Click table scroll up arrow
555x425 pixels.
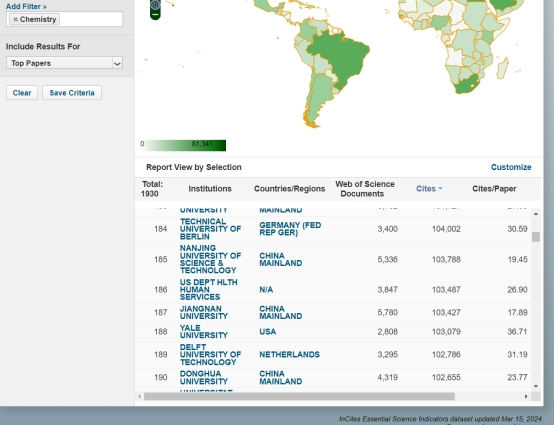[536, 214]
